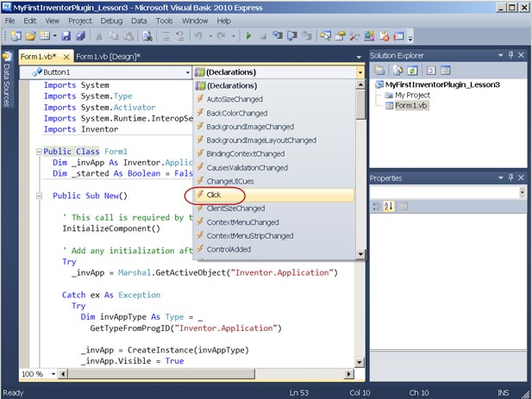Open the Object Browser toolbar icon
The image size is (532, 399).
pyautogui.click(x=369, y=36)
